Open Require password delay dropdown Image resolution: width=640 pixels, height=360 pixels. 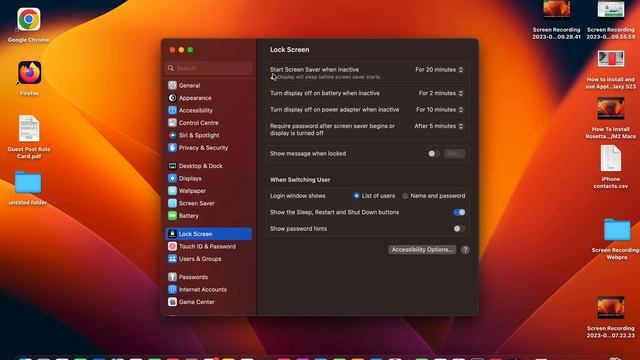[x=439, y=126]
